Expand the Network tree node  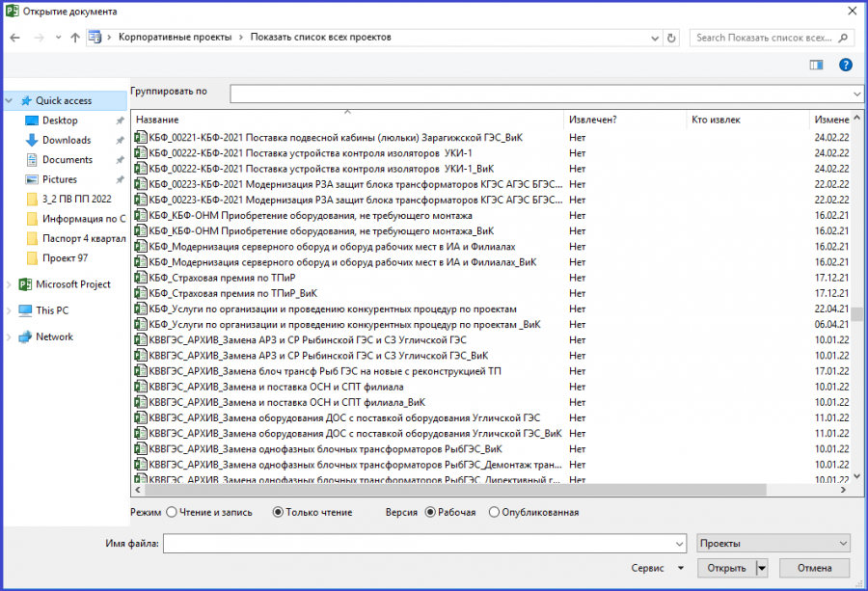tap(9, 336)
